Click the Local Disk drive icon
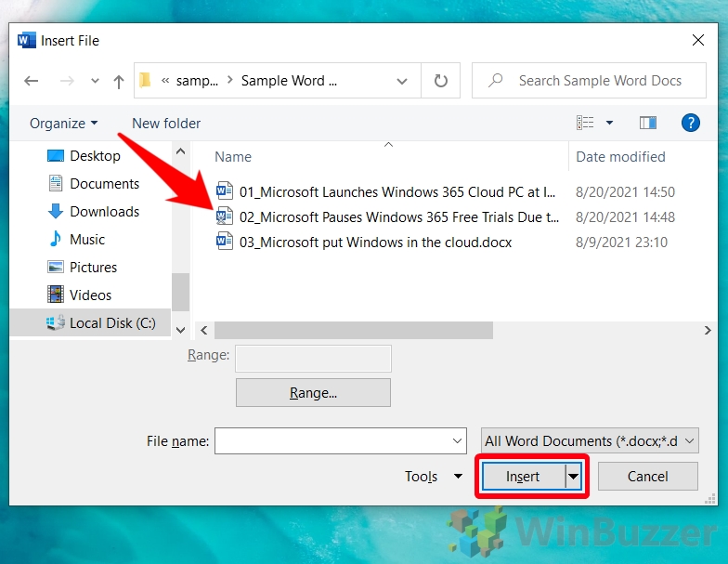The height and width of the screenshot is (564, 728). [x=56, y=323]
